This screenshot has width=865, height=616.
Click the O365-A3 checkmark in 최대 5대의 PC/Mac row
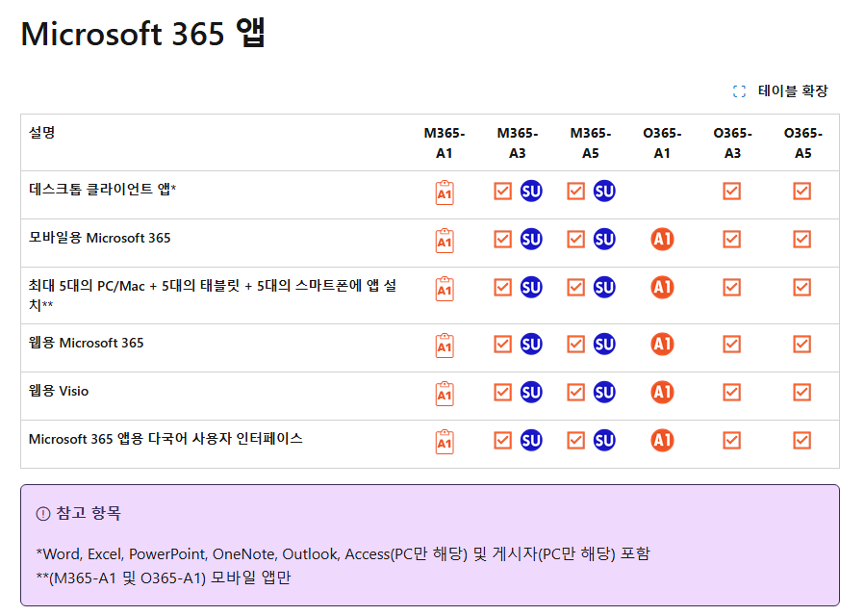click(732, 287)
